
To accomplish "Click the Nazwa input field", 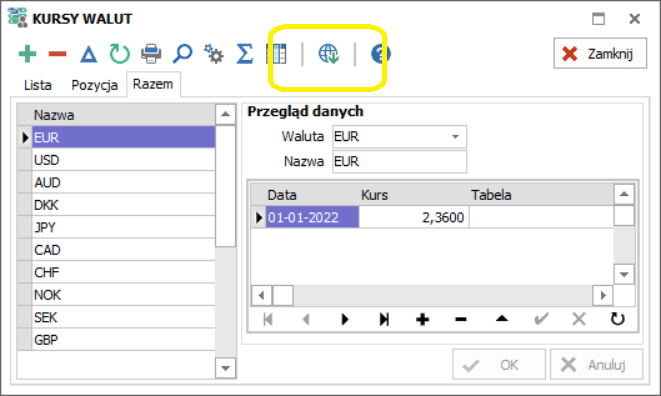I will (399, 162).
